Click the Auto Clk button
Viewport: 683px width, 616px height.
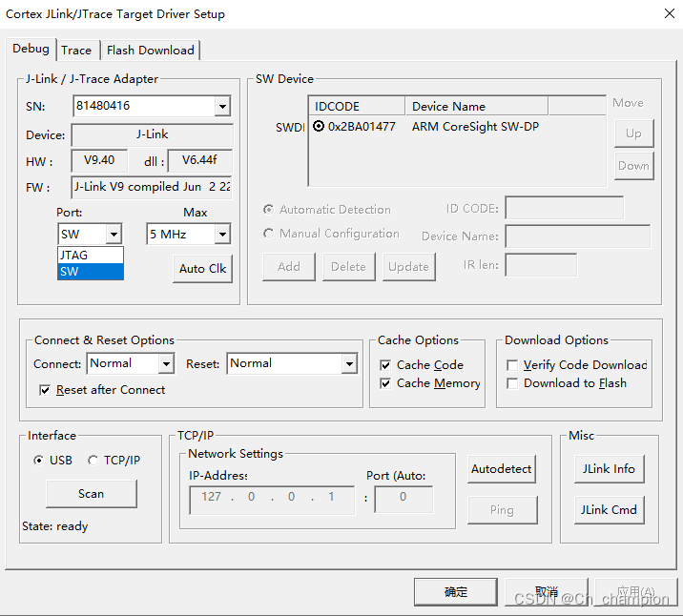pos(202,269)
